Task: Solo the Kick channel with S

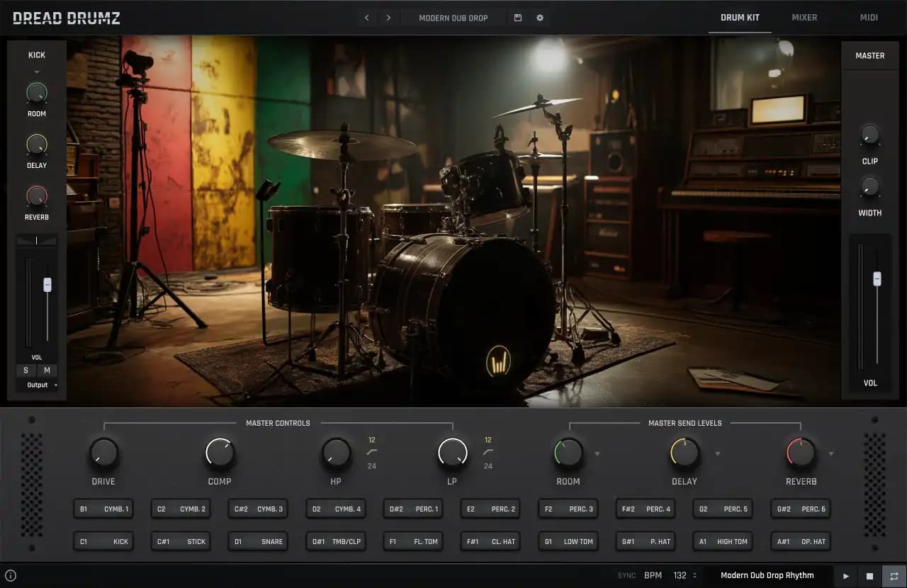Action: 26,370
